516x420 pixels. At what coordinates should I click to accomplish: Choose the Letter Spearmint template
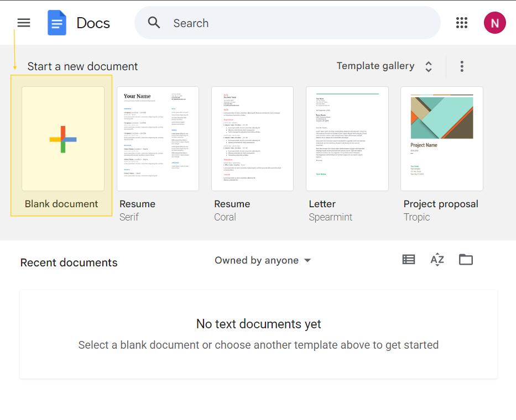pyautogui.click(x=347, y=139)
